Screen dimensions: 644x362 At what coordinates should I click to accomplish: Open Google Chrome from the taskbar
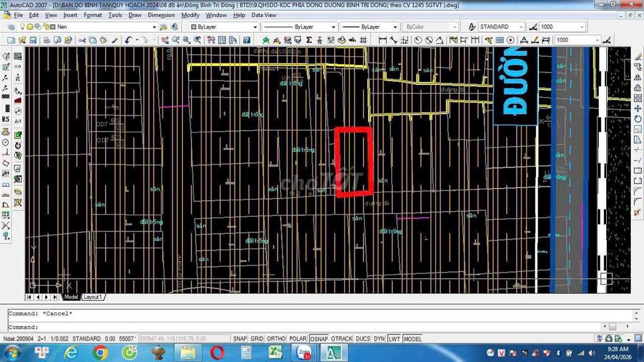pyautogui.click(x=100, y=353)
